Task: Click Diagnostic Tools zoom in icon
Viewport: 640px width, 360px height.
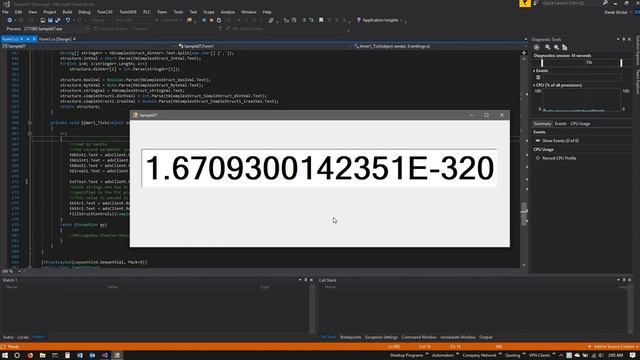Action: point(547,48)
